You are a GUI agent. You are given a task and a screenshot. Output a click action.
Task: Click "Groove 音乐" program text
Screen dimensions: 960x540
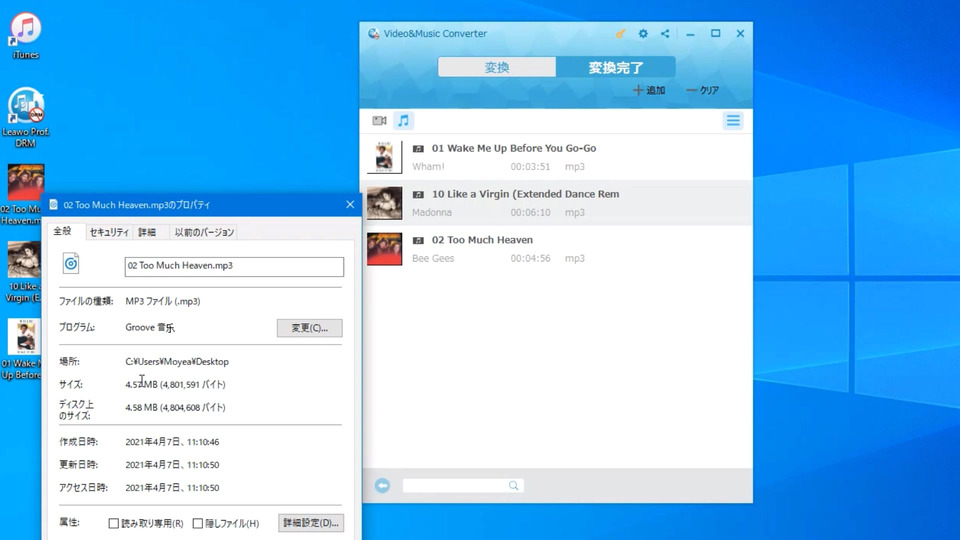coord(150,328)
